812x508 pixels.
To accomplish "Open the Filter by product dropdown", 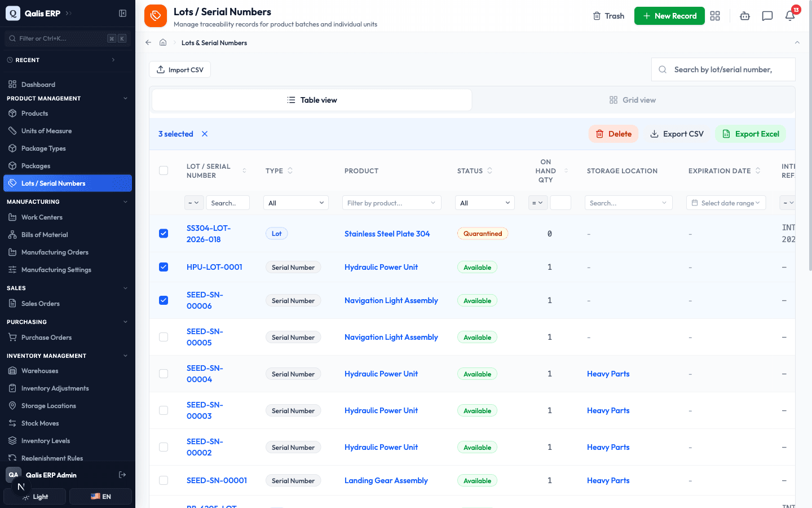I will tap(392, 203).
